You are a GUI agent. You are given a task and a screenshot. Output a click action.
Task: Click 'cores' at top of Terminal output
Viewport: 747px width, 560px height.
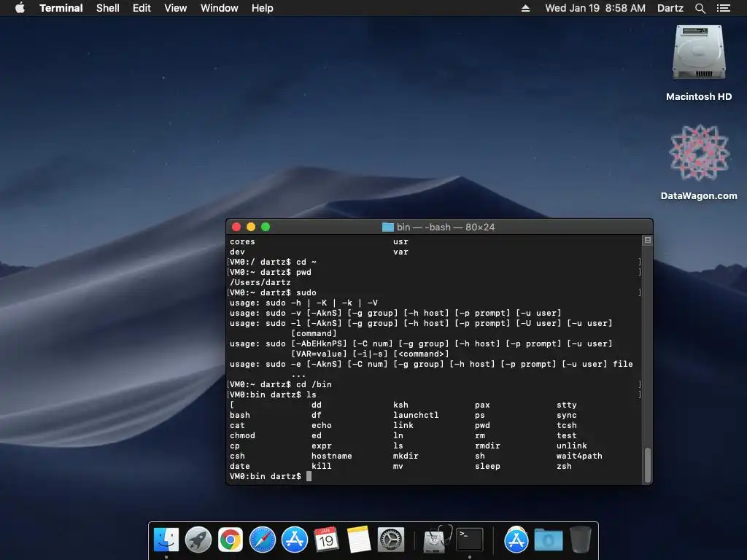[242, 242]
